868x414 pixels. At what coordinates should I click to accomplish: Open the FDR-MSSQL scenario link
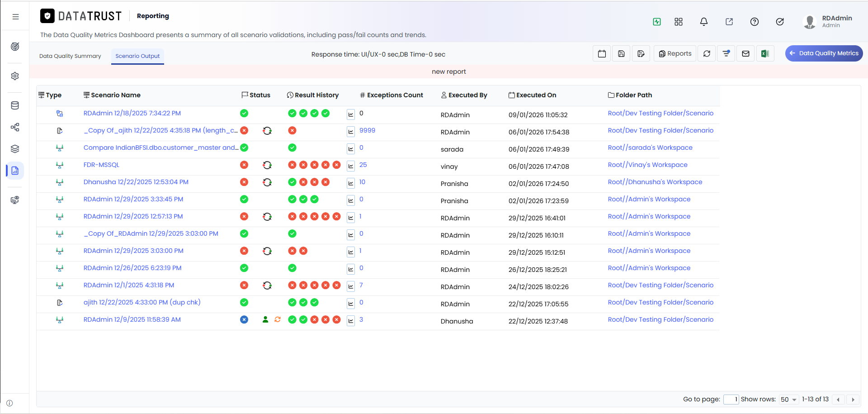click(x=101, y=165)
